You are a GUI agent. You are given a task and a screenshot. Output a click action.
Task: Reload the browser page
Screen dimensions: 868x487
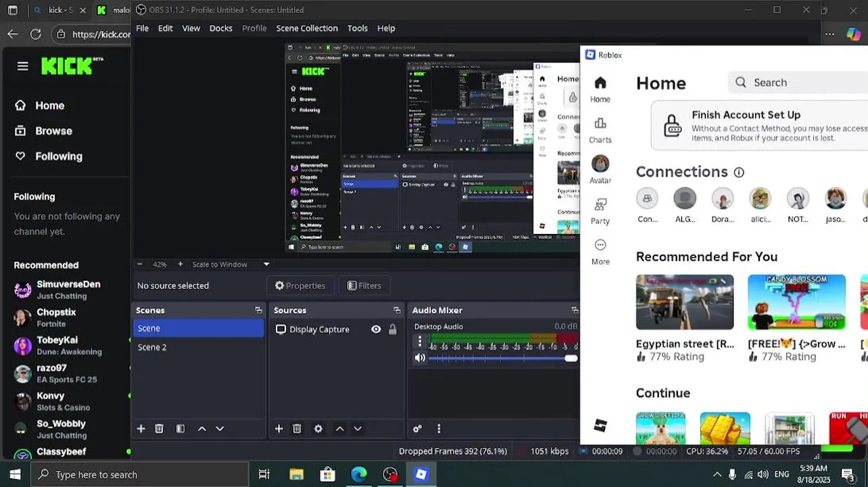36,34
